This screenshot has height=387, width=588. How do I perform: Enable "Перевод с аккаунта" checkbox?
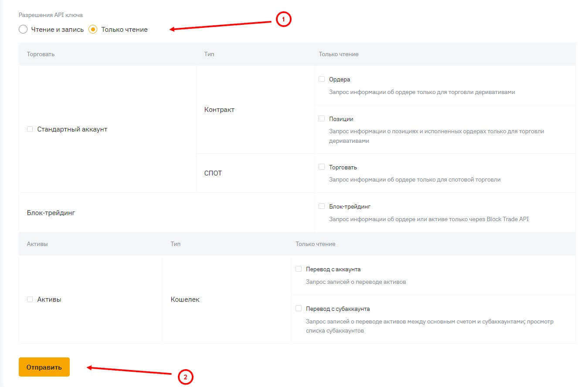299,269
